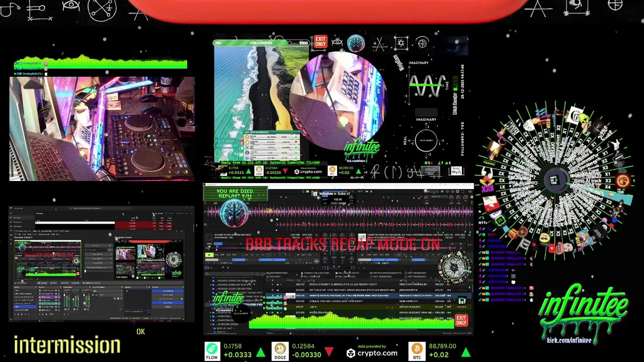Screen dimensions: 644x362
Task: Click the crossed-lines rune symbol in top overlay
Action: point(379,44)
